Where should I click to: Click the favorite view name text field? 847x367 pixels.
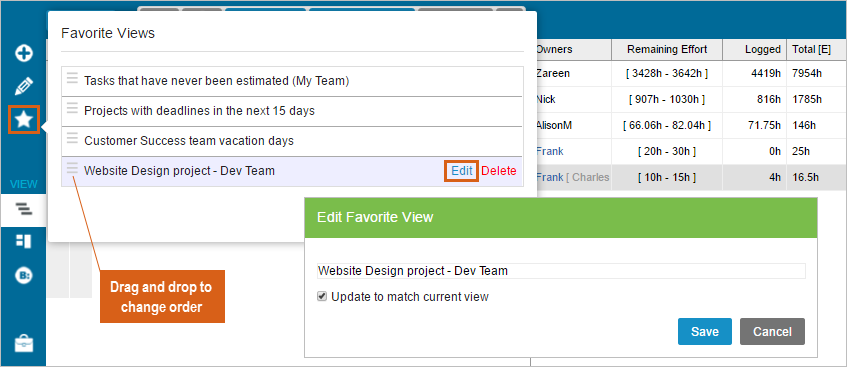click(561, 271)
